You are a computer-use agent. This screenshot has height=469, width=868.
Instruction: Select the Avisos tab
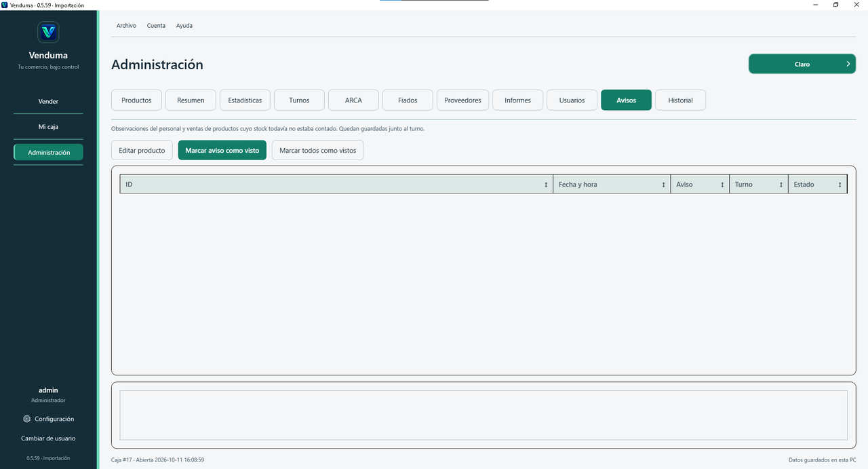626,100
